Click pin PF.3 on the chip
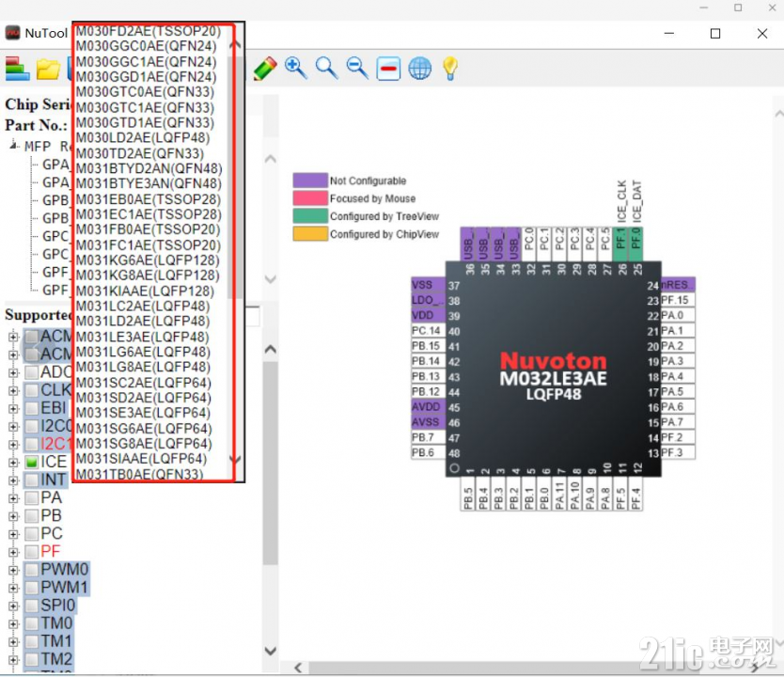Image resolution: width=784 pixels, height=677 pixels. point(678,453)
